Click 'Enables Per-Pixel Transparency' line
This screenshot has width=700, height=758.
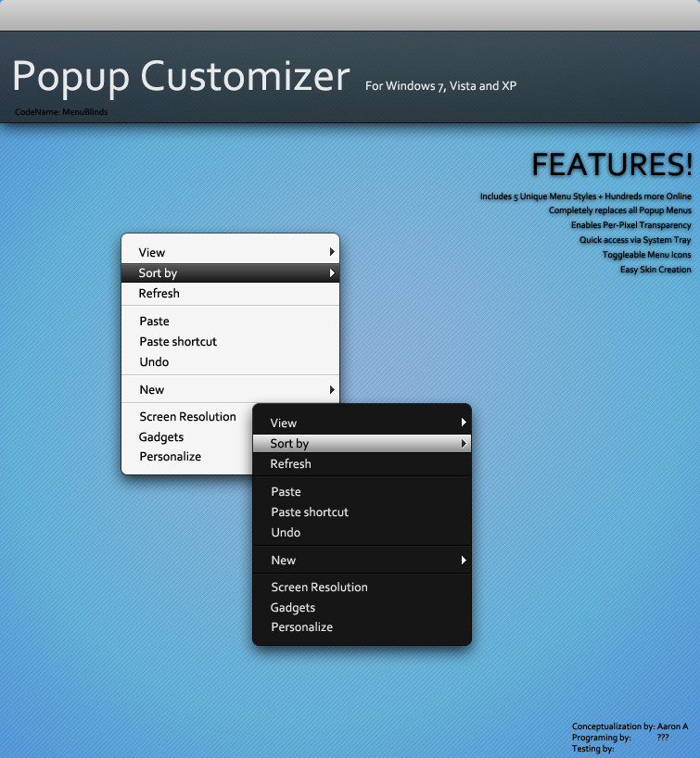click(630, 225)
